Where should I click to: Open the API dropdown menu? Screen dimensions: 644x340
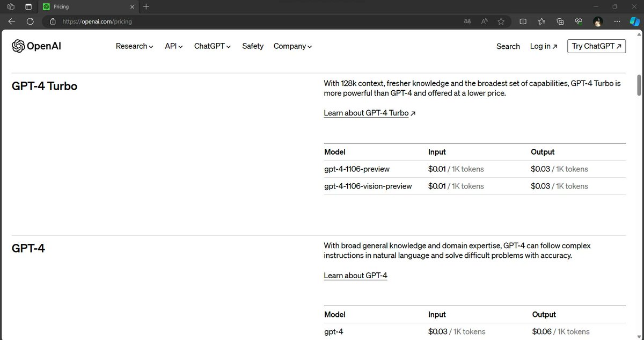click(x=173, y=46)
